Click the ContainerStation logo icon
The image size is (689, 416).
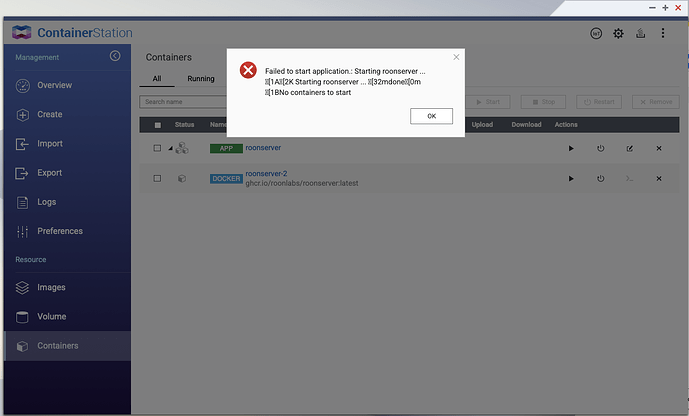[22, 33]
